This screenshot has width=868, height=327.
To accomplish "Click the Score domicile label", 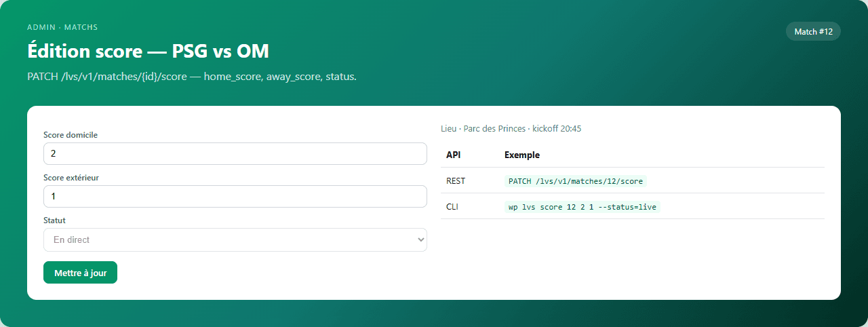I will click(x=71, y=135).
